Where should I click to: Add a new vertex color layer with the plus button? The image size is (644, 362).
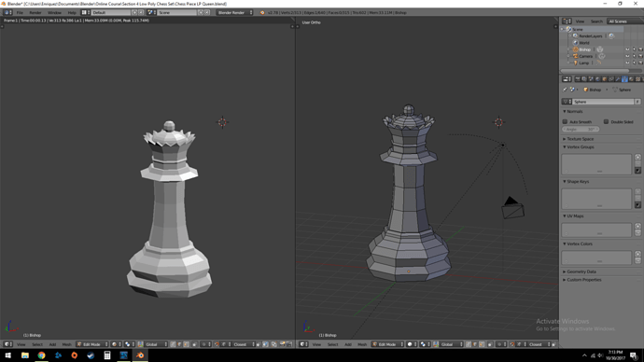pyautogui.click(x=637, y=254)
